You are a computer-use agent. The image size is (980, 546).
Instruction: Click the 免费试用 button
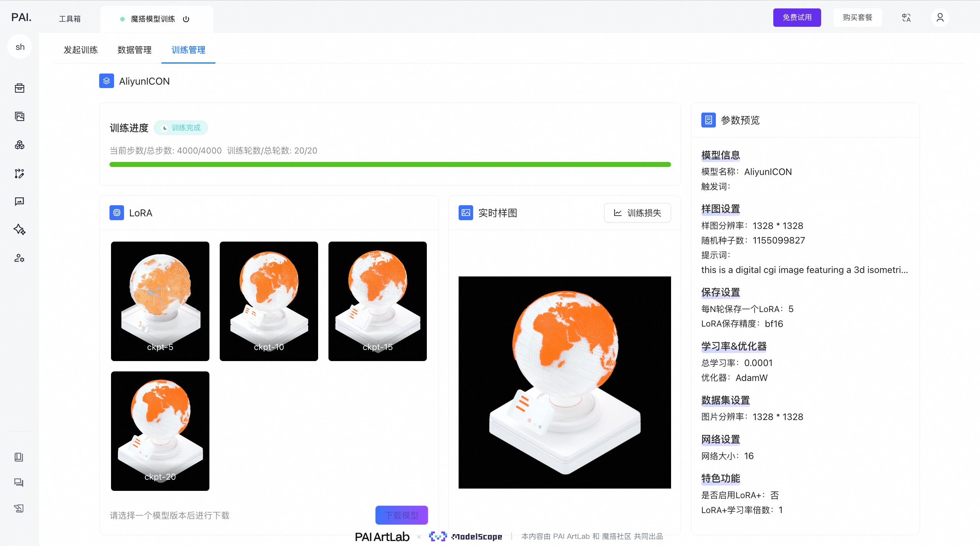(x=797, y=18)
